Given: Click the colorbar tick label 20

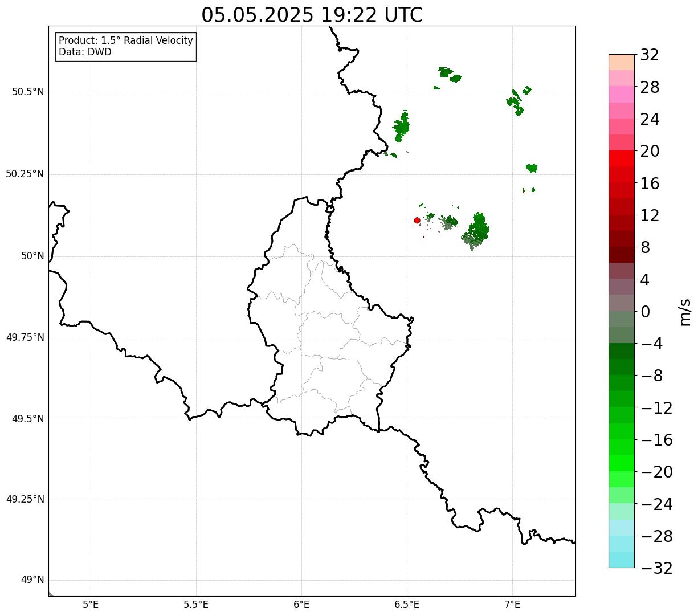Looking at the screenshot, I should click(650, 152).
